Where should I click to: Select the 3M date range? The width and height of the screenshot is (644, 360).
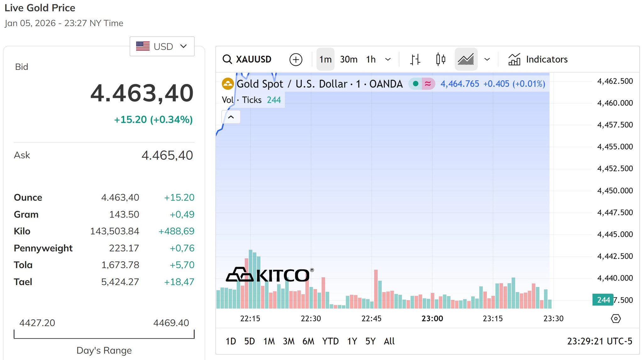[x=288, y=341]
